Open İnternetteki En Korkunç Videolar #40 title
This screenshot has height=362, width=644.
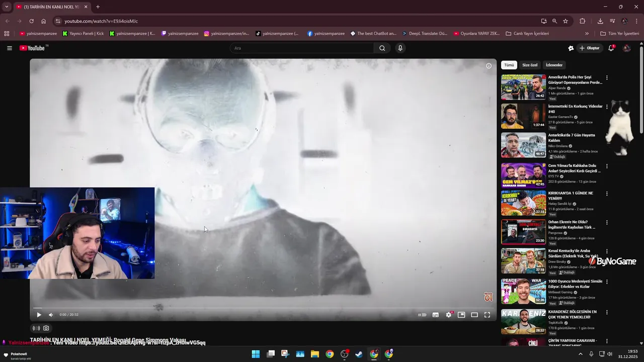click(x=575, y=109)
